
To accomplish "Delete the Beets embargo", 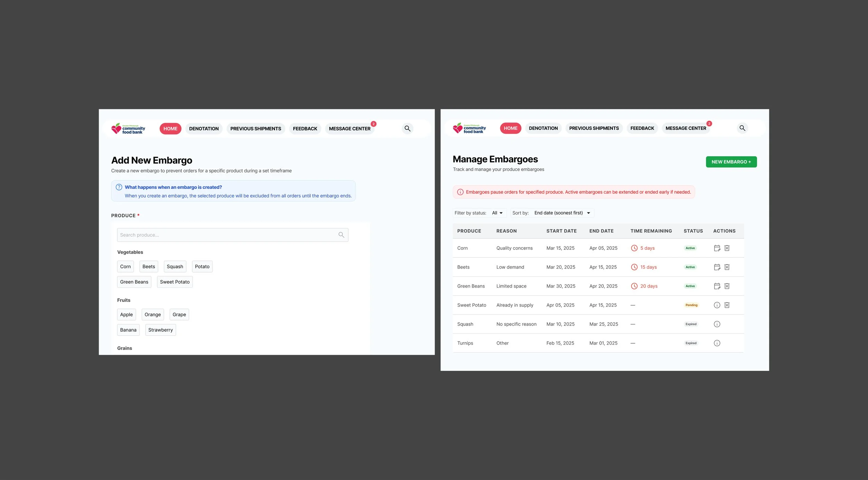I will [727, 267].
